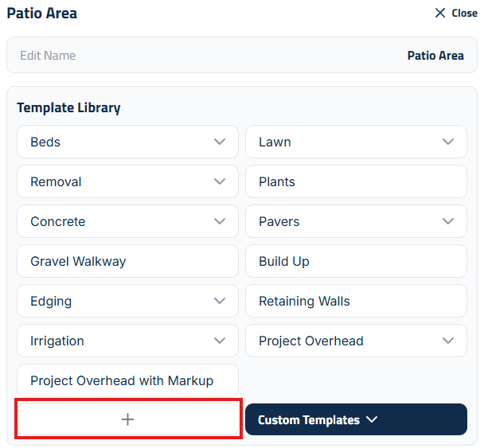
Task: Click the Beds template label
Action: point(45,142)
